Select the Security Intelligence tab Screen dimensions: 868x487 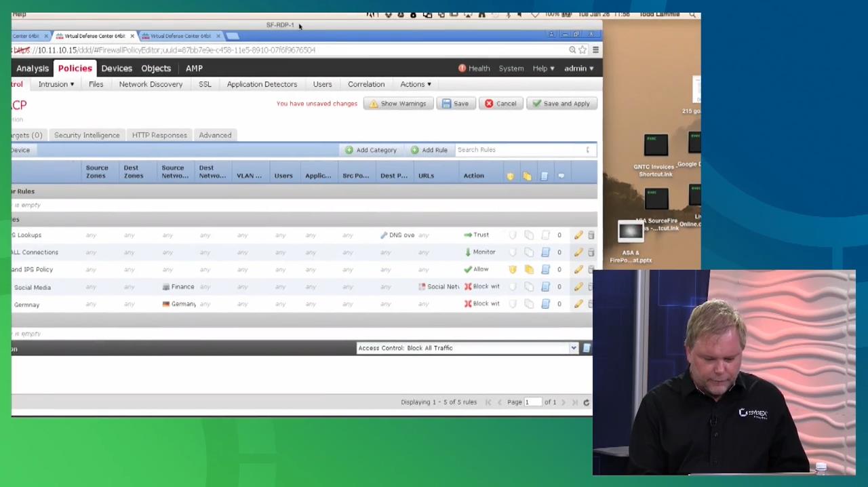click(x=87, y=135)
